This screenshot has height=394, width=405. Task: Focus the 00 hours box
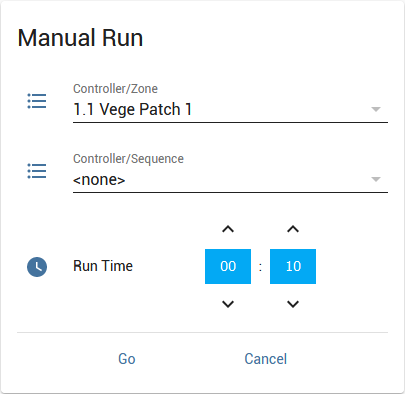click(228, 266)
